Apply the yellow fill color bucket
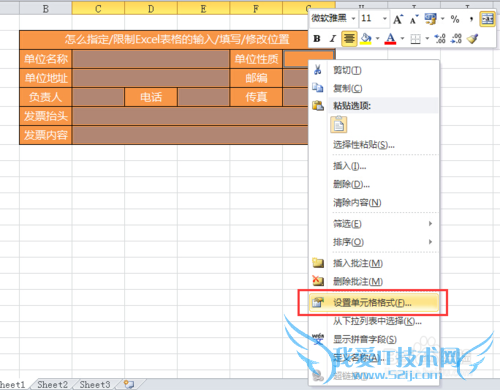This screenshot has width=500, height=390. (x=366, y=39)
